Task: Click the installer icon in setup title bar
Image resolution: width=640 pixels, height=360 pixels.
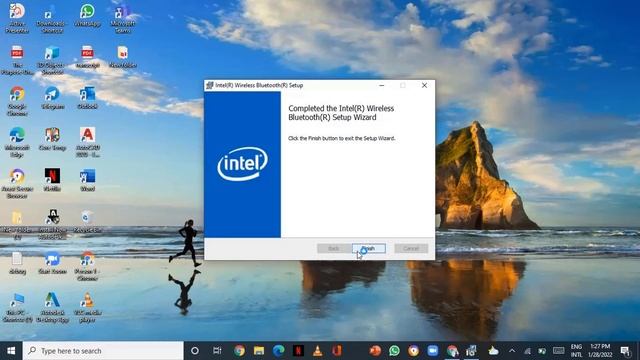Action: click(210, 85)
